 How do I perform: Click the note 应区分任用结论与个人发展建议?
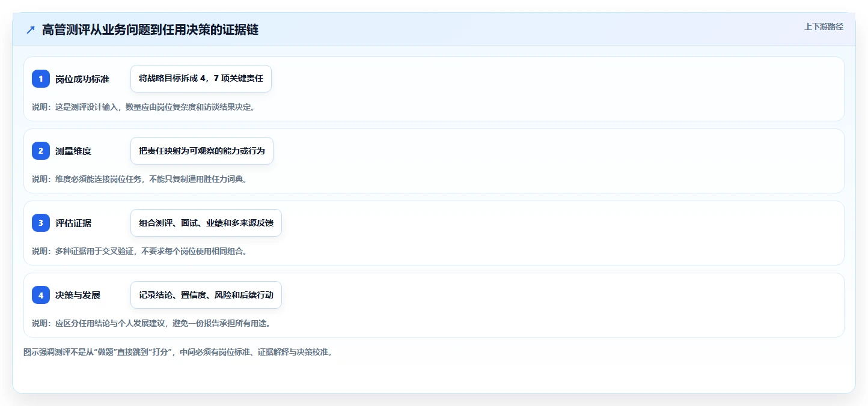point(109,323)
